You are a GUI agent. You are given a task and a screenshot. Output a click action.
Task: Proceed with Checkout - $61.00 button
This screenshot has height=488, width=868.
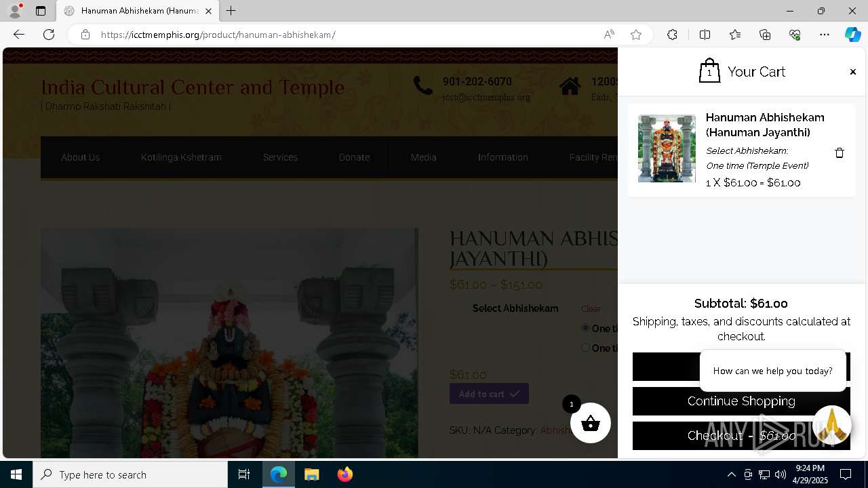741,436
